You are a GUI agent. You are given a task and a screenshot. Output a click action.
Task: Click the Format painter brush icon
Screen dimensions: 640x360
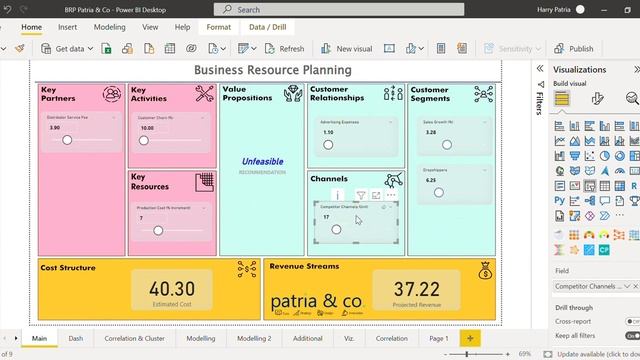[19, 49]
